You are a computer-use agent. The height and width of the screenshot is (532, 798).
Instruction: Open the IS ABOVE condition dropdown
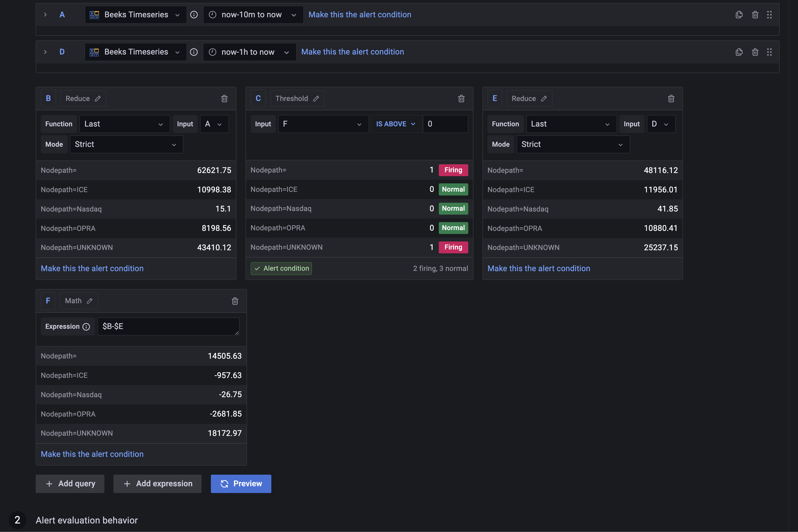click(396, 124)
